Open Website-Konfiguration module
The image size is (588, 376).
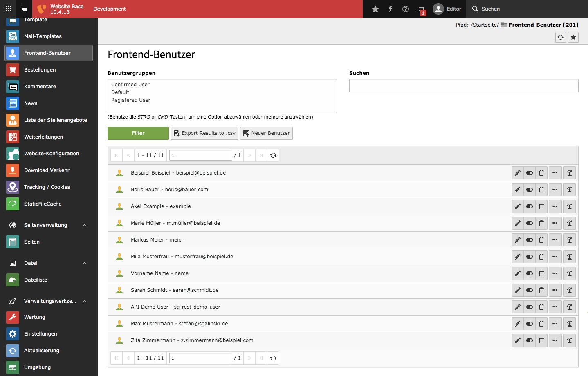49,154
